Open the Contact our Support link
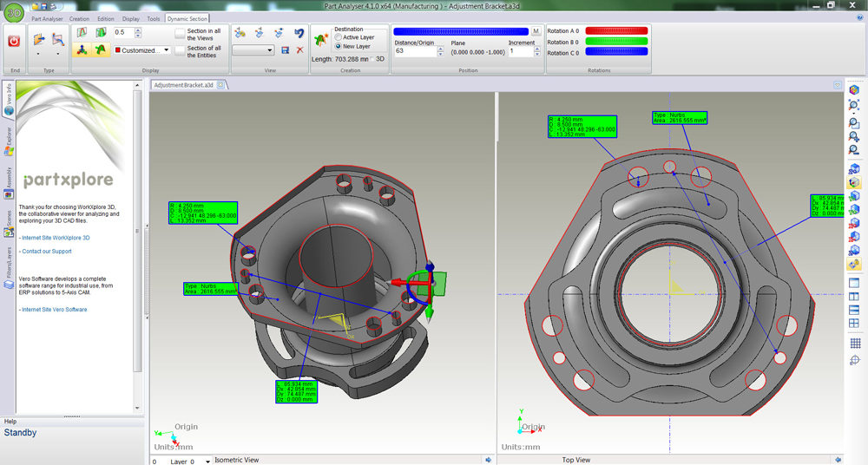This screenshot has width=868, height=465. pos(47,252)
